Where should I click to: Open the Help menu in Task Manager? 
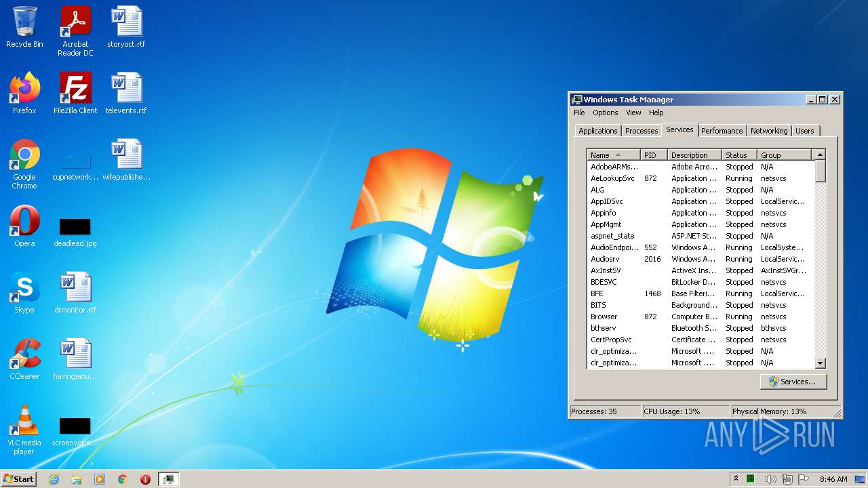coord(656,113)
